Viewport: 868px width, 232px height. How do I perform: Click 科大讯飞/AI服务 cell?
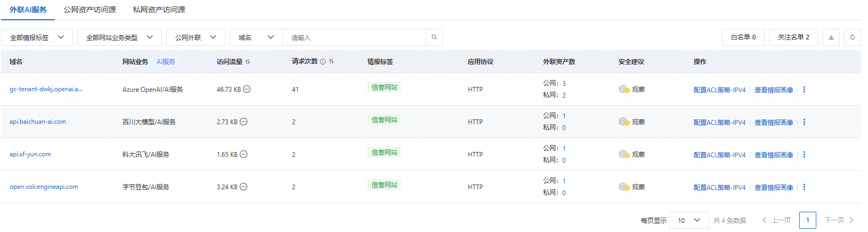pyautogui.click(x=146, y=155)
